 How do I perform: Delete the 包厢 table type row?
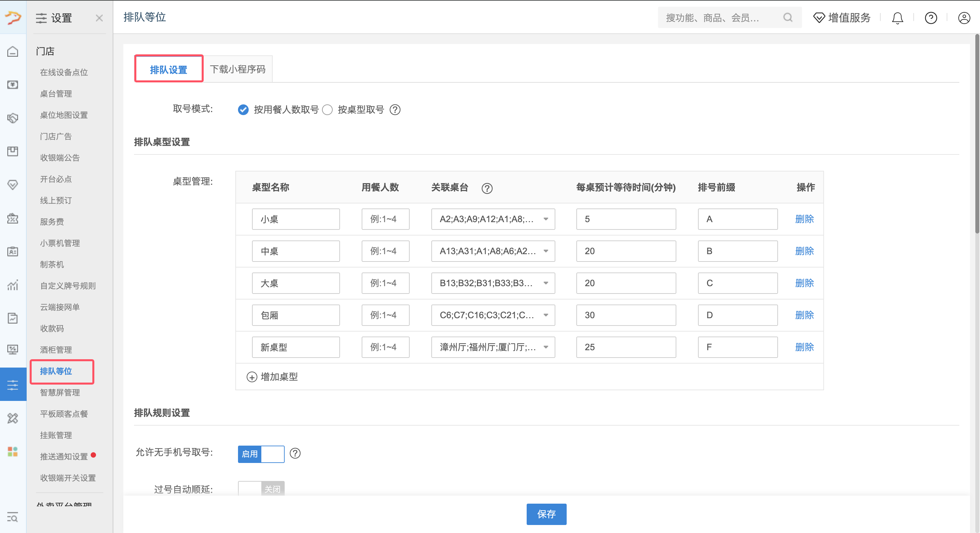pos(804,315)
